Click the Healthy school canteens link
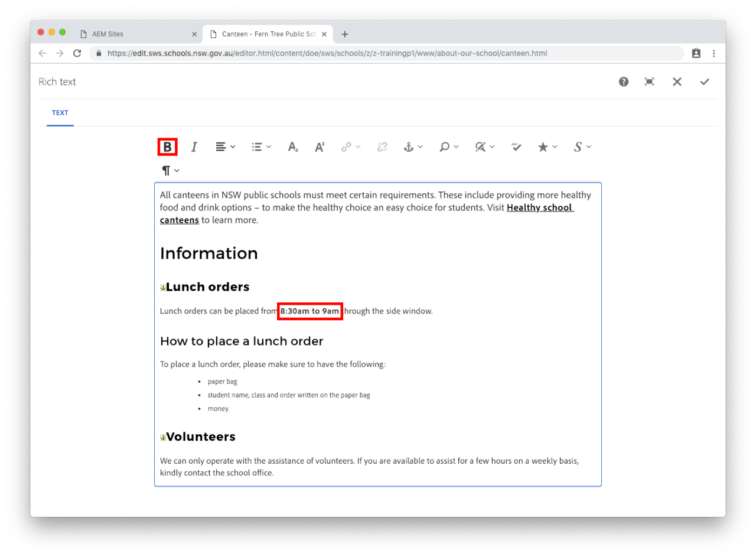 [540, 208]
